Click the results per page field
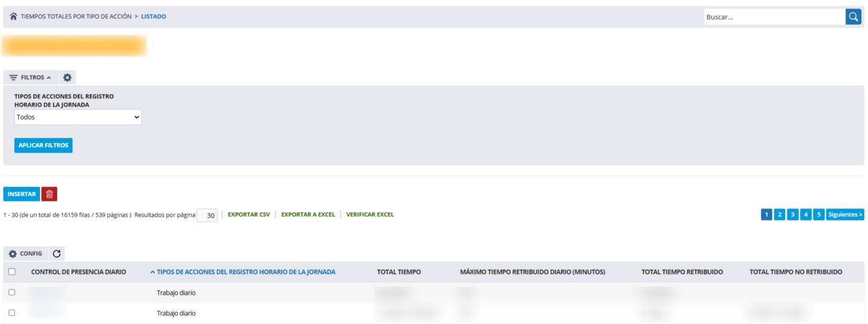The height and width of the screenshot is (324, 868). coord(207,215)
